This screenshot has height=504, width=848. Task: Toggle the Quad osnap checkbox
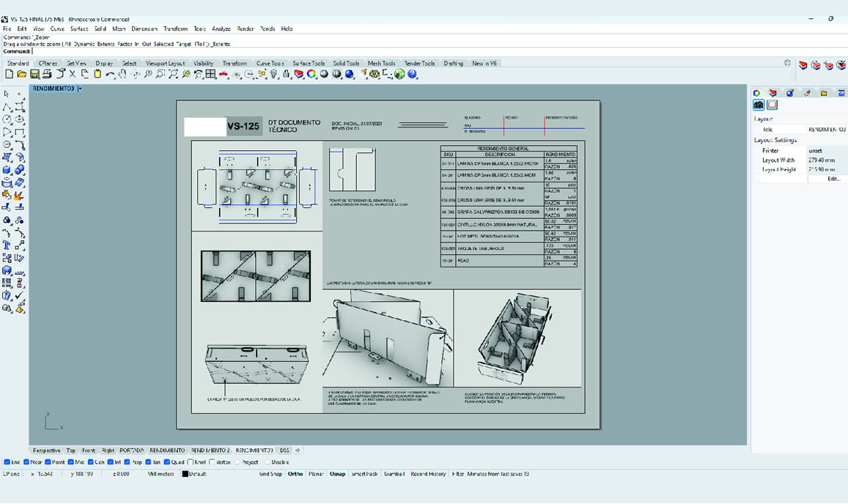pos(166,462)
